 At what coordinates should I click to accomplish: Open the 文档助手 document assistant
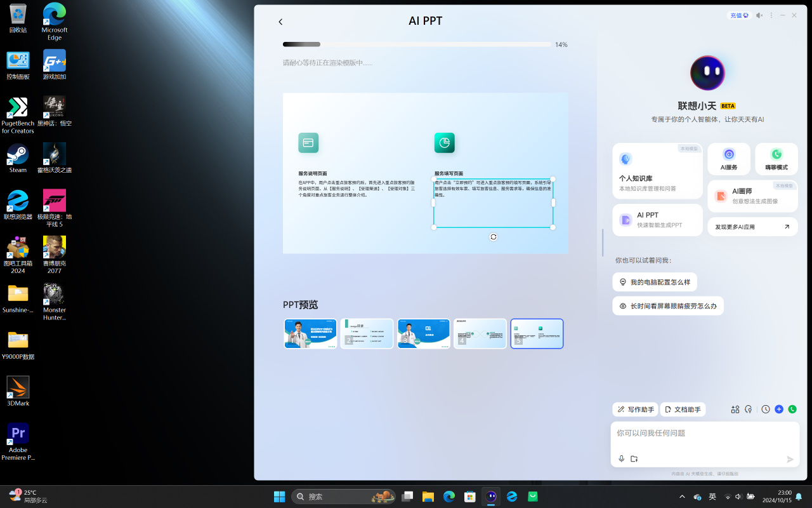[683, 410]
